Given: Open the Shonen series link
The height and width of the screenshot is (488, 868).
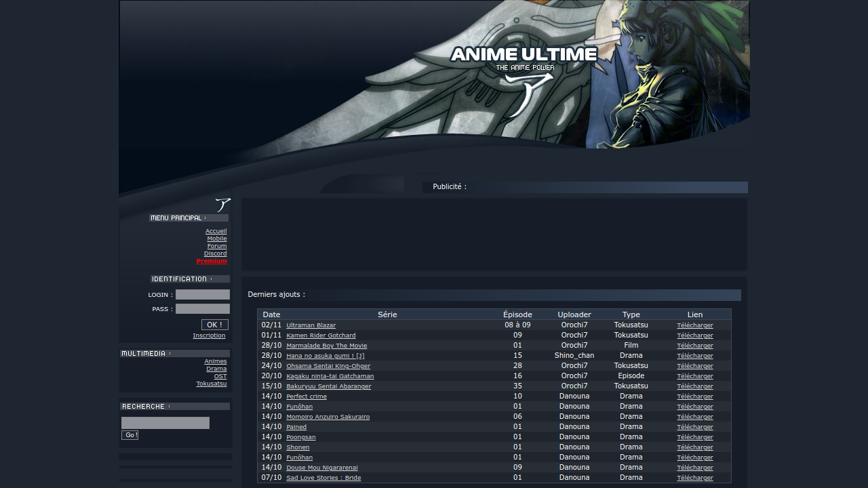Looking at the screenshot, I should [x=298, y=447].
